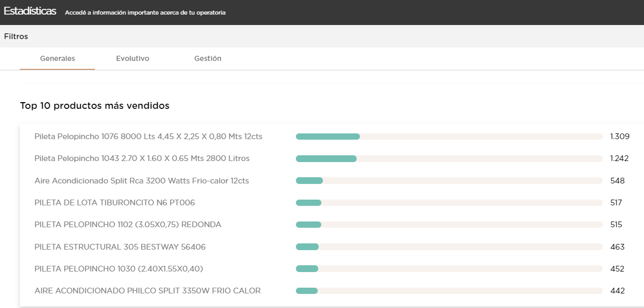Click the sales value 515
This screenshot has width=644, height=308.
point(616,225)
